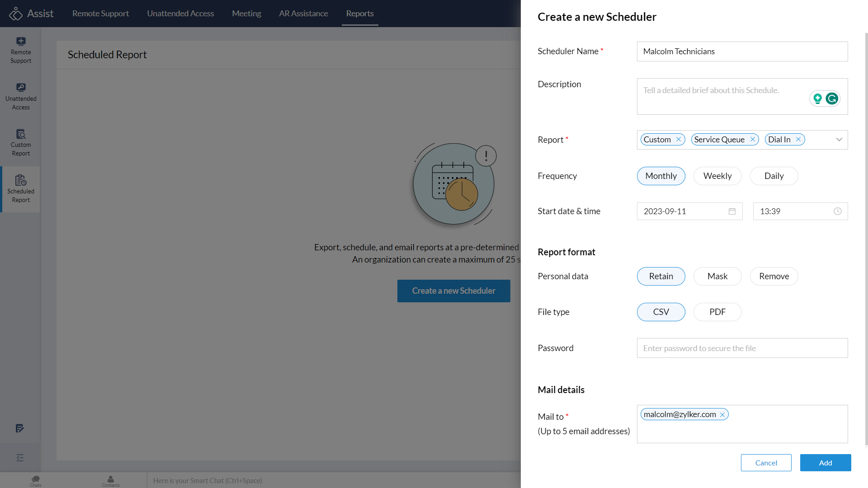Expand the Report dropdown arrow

pyautogui.click(x=839, y=140)
